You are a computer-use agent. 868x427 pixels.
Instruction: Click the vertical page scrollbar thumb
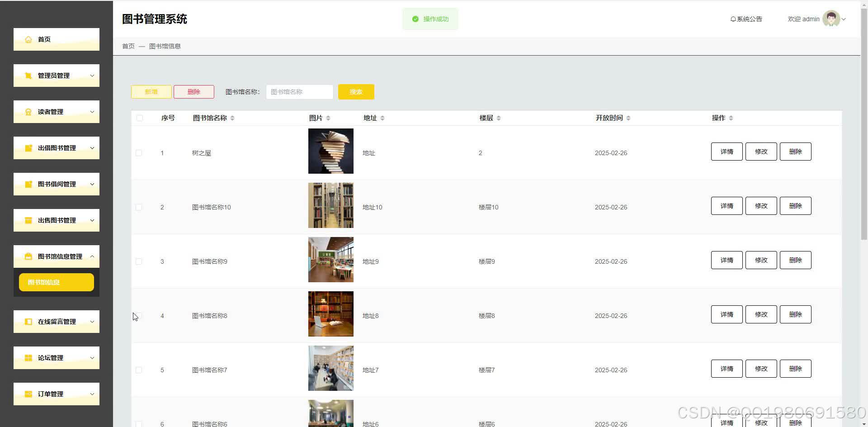(864, 124)
